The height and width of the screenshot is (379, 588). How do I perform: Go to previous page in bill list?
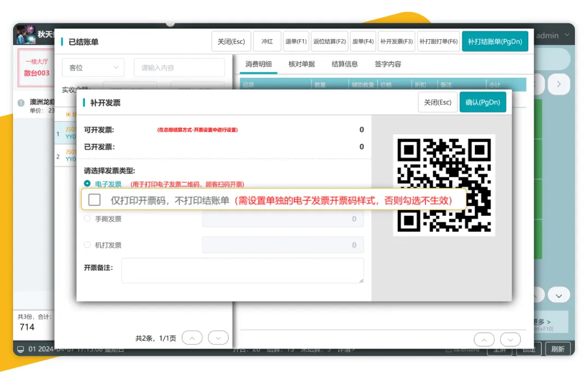(192, 338)
